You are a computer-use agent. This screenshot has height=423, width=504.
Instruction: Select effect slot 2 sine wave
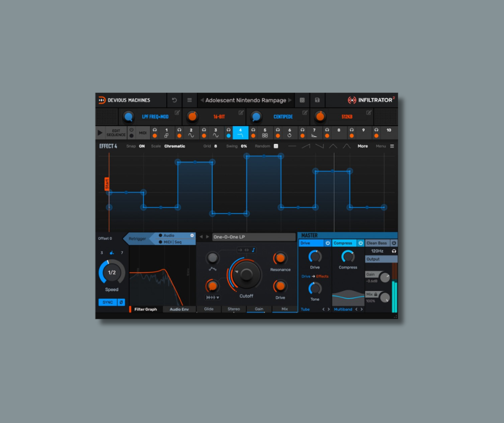[191, 133]
